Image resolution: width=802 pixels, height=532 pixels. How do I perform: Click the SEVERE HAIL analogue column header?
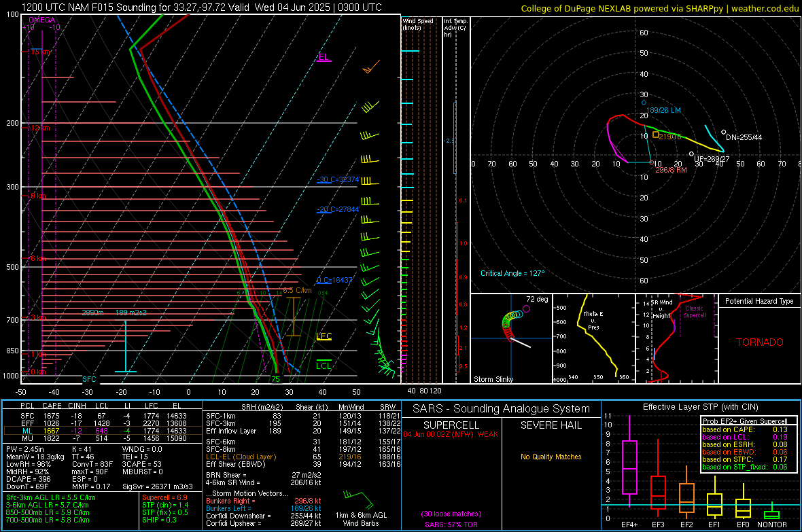click(551, 425)
